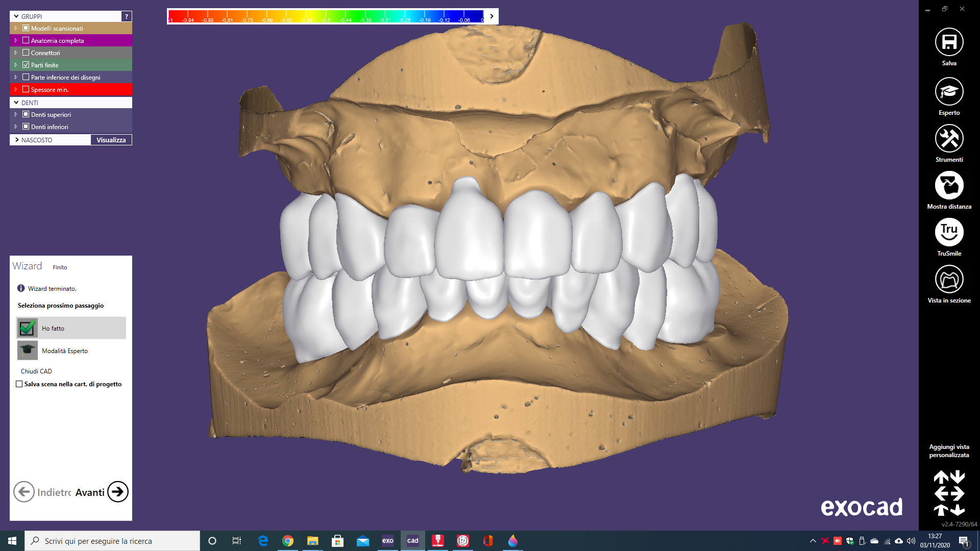Expand Connettori tree row
This screenshot has width=980, height=551.
point(16,53)
